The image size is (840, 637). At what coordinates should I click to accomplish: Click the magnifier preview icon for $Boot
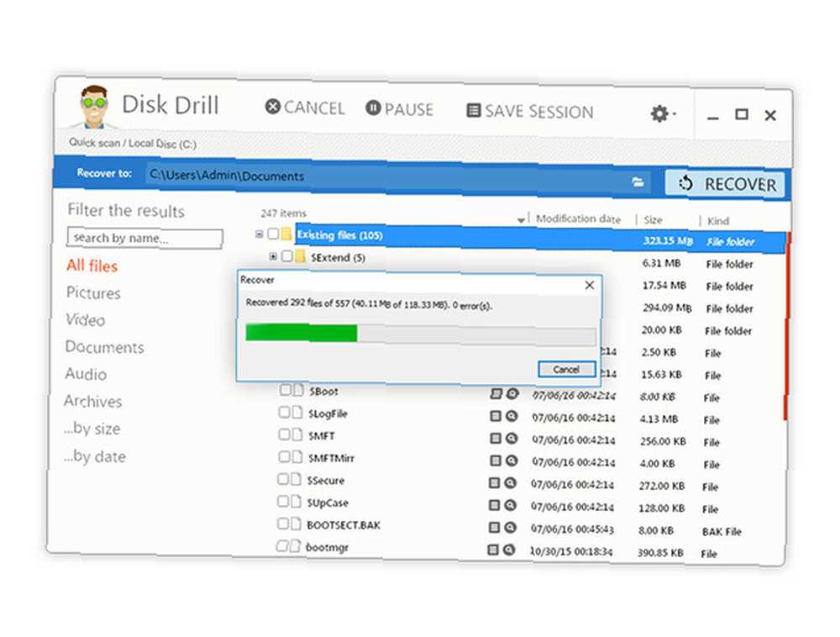point(512,394)
